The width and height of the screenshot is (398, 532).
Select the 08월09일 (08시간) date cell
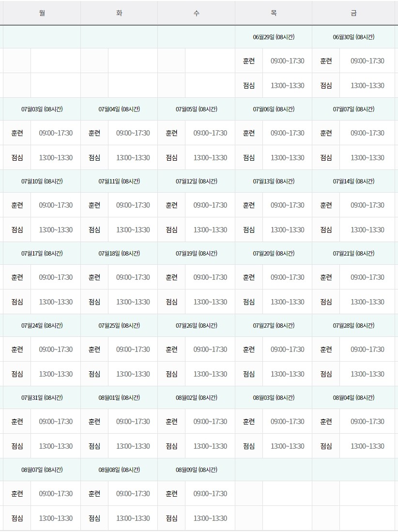[x=196, y=470]
